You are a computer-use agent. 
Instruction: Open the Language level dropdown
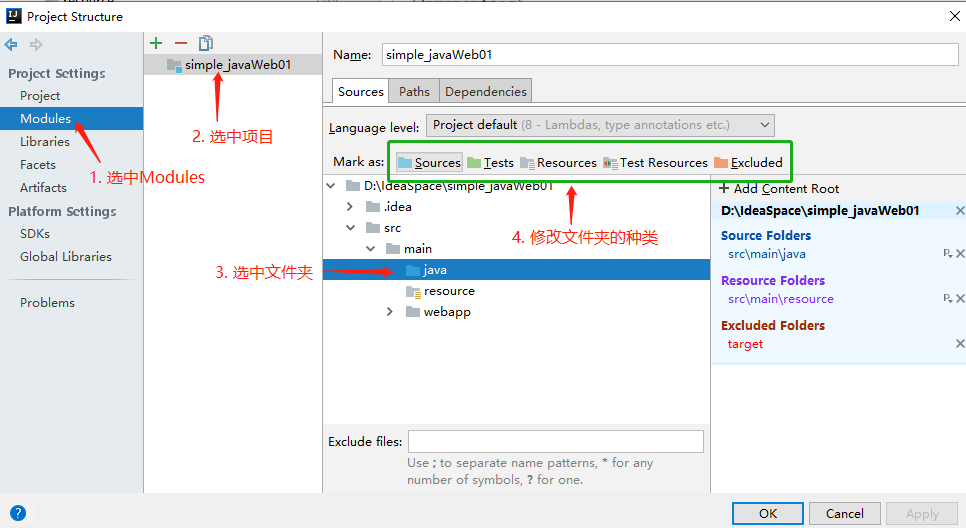pos(600,125)
